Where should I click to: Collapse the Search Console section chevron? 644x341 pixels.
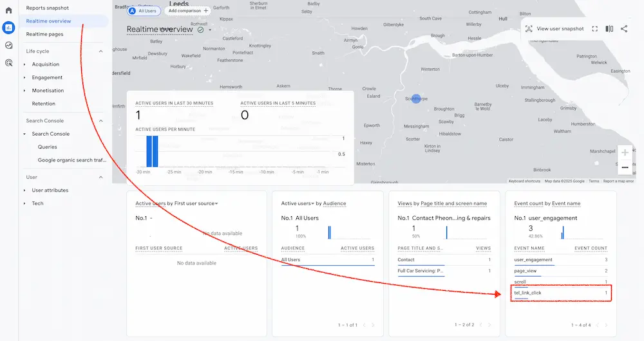[x=100, y=121]
